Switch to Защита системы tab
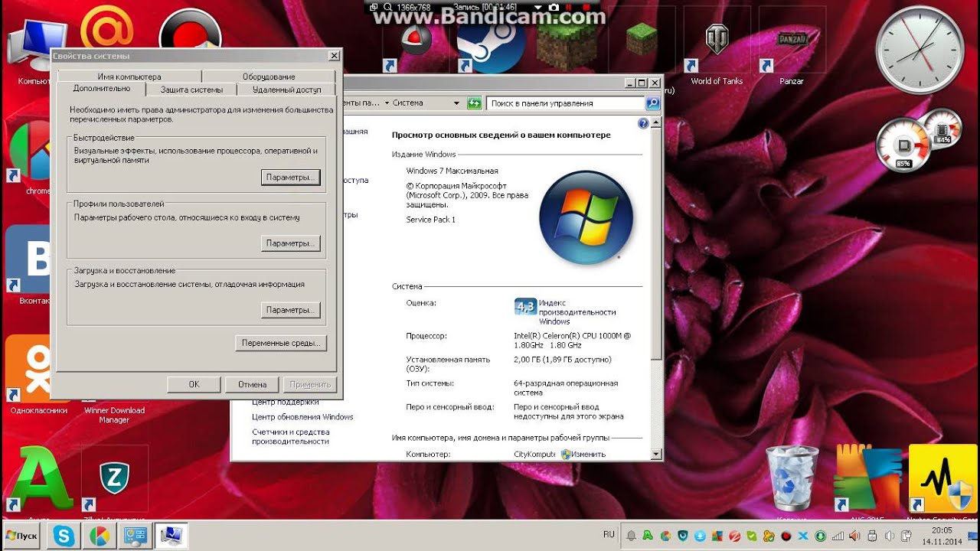This screenshot has height=551, width=980. point(191,90)
